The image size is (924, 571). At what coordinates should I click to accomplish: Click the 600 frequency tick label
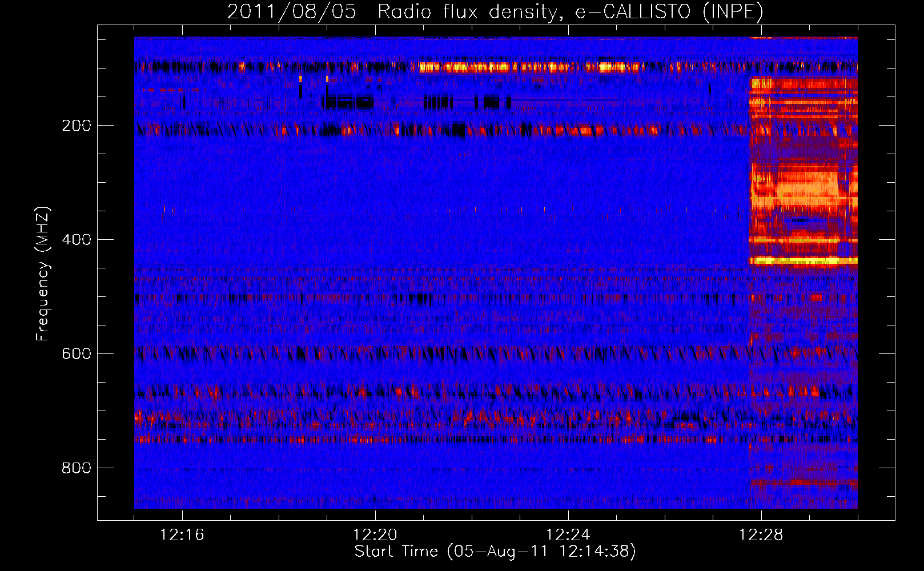tap(77, 354)
